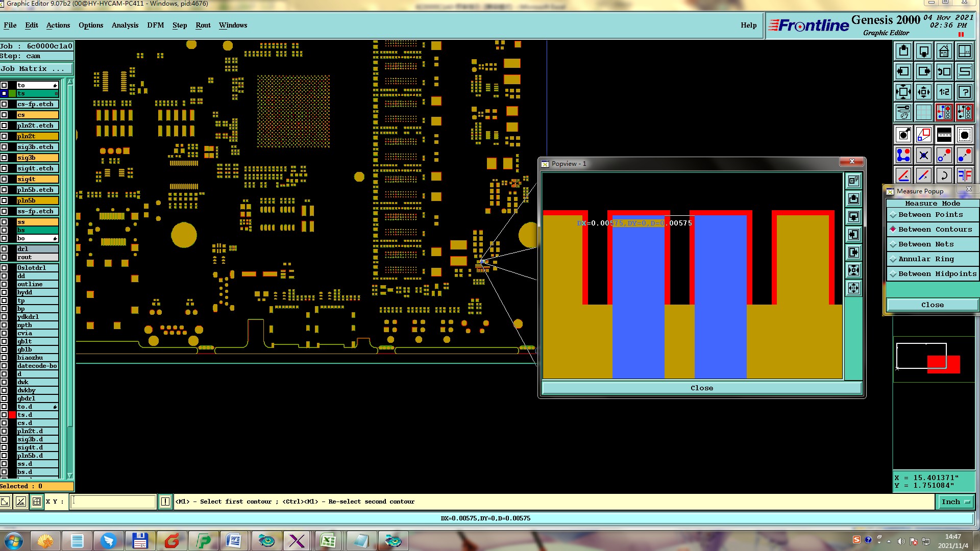Open the DFM menu
The height and width of the screenshot is (551, 980).
pyautogui.click(x=155, y=25)
